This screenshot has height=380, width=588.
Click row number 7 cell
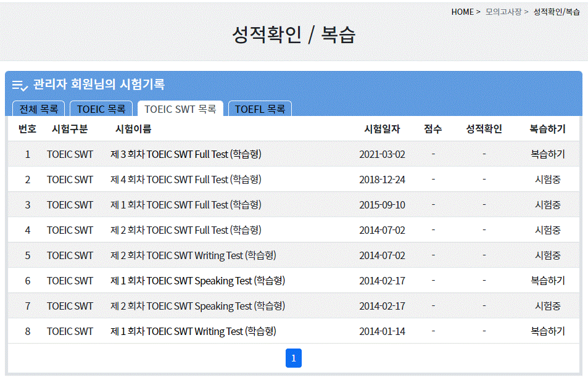(27, 306)
